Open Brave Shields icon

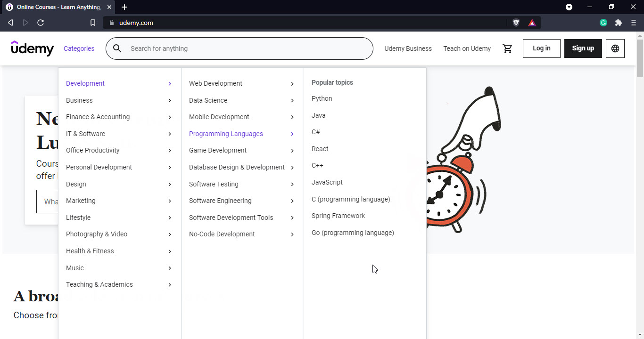(516, 23)
